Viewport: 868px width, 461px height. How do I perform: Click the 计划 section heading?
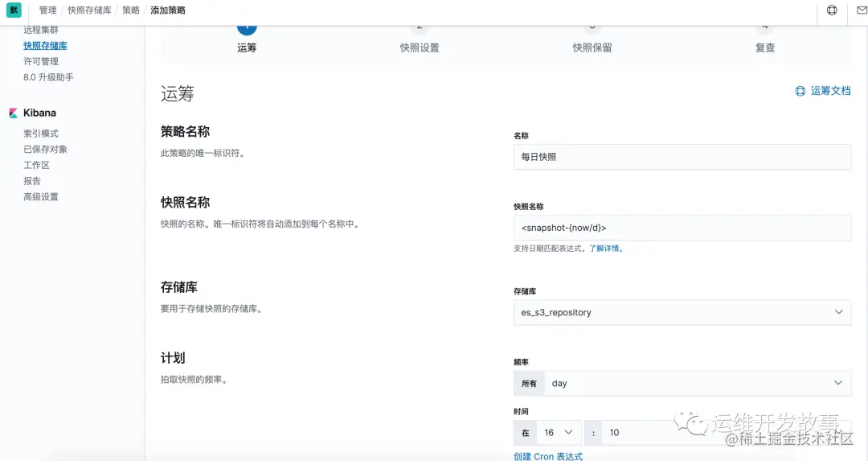(x=173, y=358)
